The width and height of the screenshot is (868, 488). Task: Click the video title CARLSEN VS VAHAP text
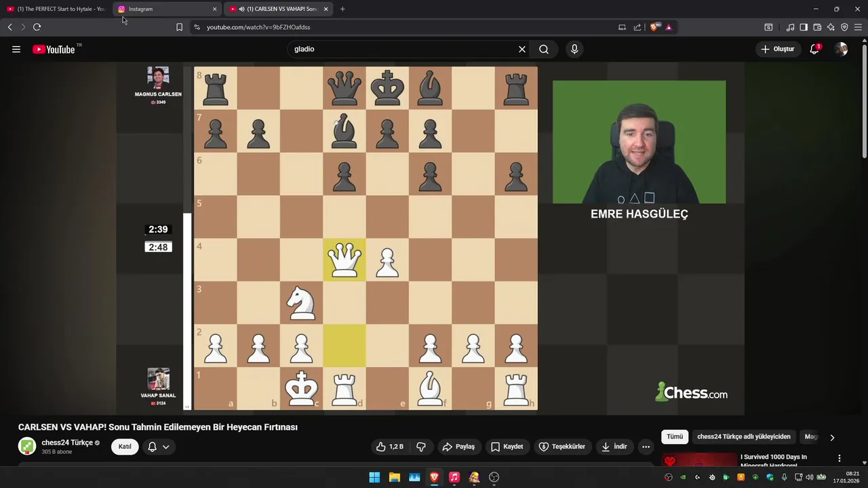tap(158, 427)
